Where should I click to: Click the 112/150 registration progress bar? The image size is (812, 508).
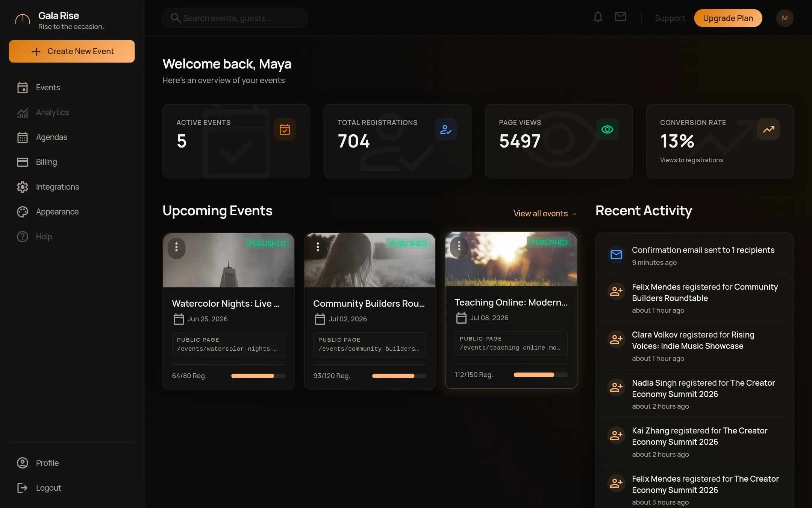[541, 375]
